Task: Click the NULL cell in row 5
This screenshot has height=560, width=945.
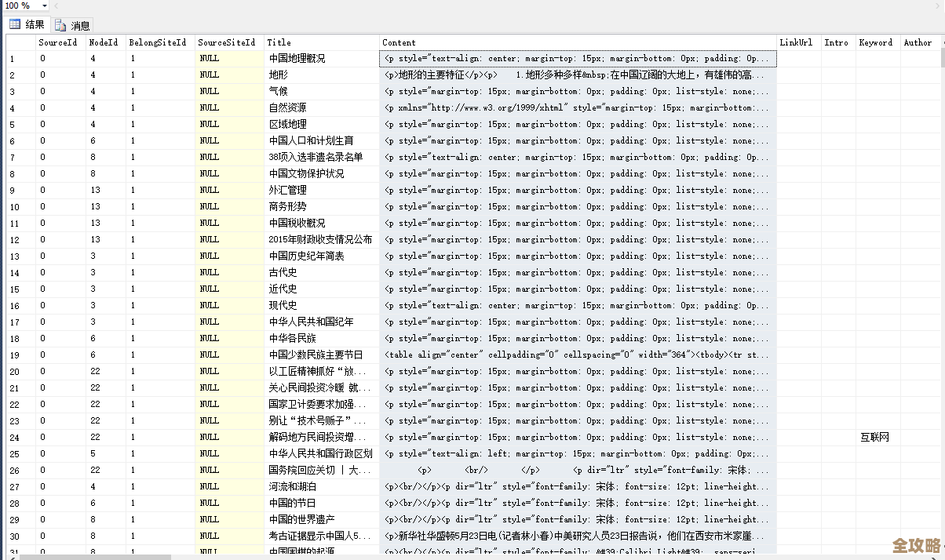Action: click(x=207, y=124)
